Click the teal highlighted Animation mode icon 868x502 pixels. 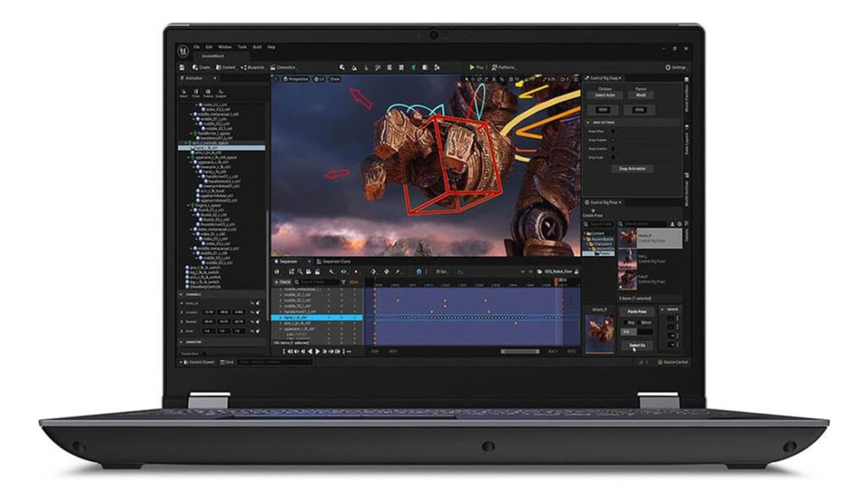point(413,68)
